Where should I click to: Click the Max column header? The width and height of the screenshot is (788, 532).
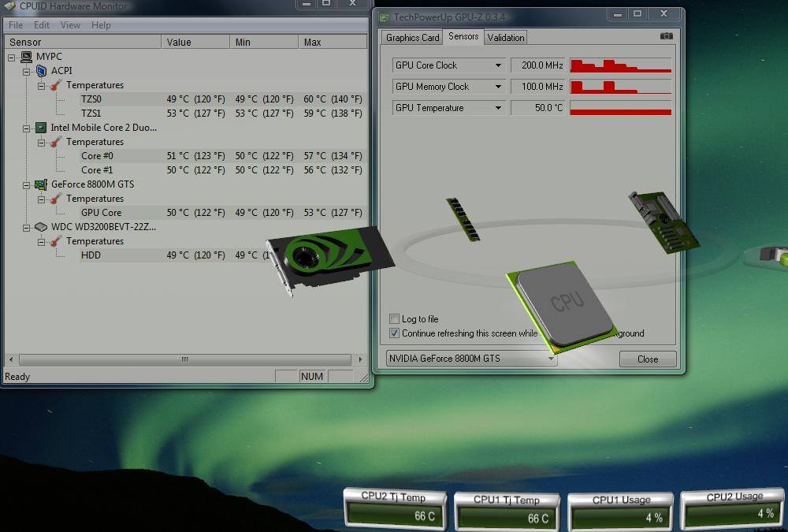click(333, 43)
